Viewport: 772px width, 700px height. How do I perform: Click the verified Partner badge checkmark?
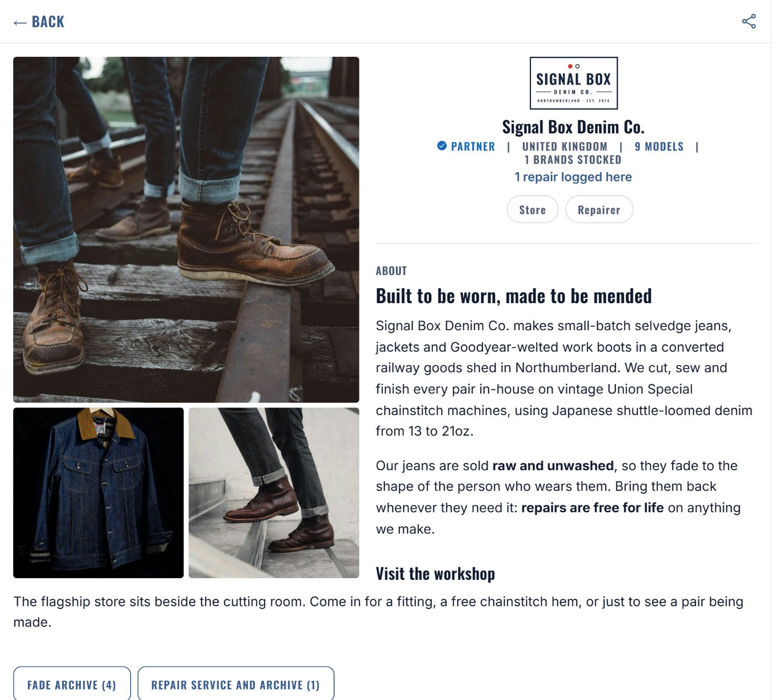[x=442, y=146]
